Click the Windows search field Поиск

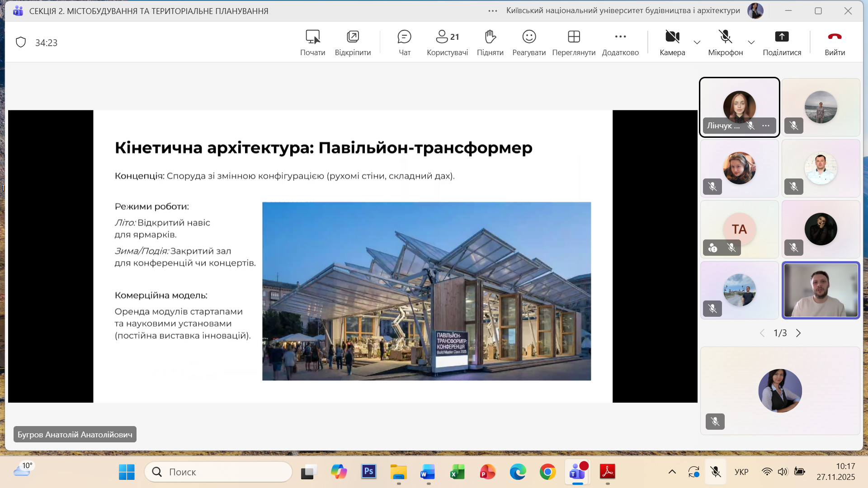click(218, 472)
